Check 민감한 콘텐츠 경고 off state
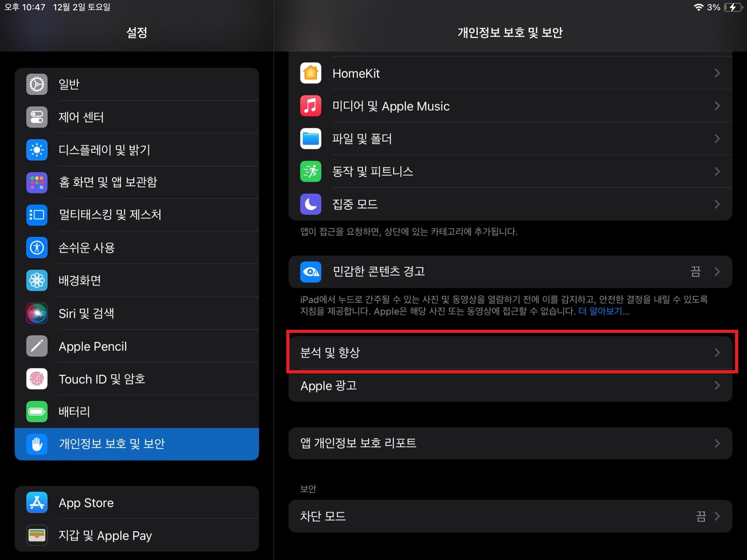 click(x=695, y=271)
